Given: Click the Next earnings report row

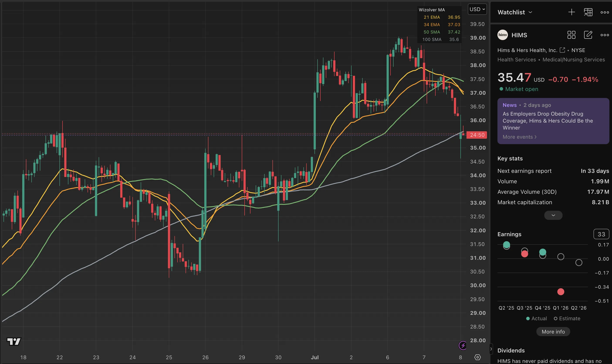Looking at the screenshot, I should 553,171.
